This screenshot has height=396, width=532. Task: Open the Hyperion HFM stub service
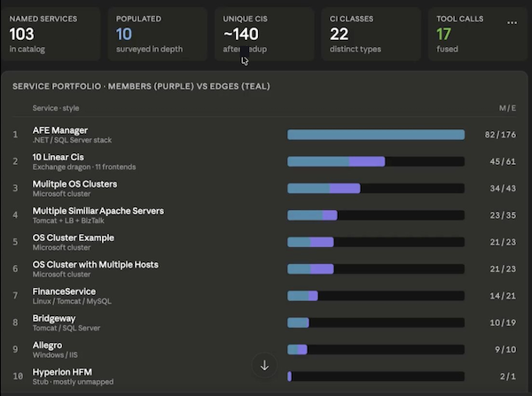coord(264,376)
